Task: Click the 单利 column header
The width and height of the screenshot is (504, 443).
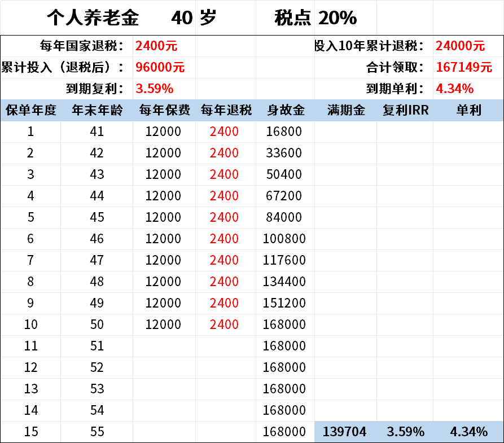Action: (x=468, y=111)
